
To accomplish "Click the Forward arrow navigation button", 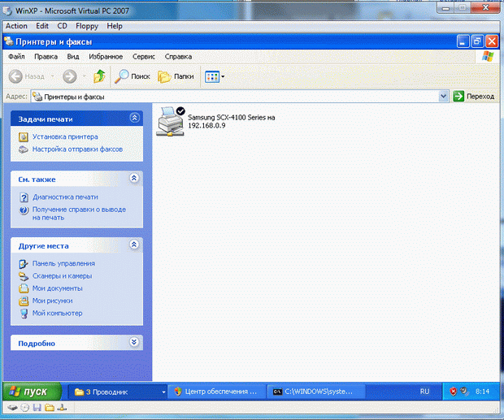I will tap(70, 76).
